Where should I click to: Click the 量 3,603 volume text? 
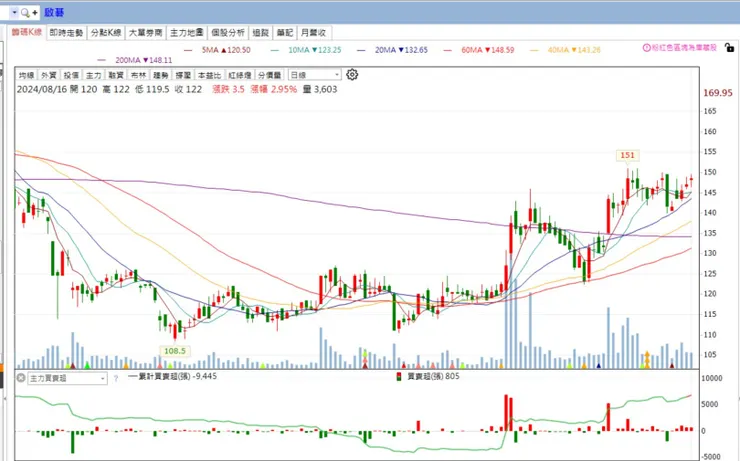(320, 89)
